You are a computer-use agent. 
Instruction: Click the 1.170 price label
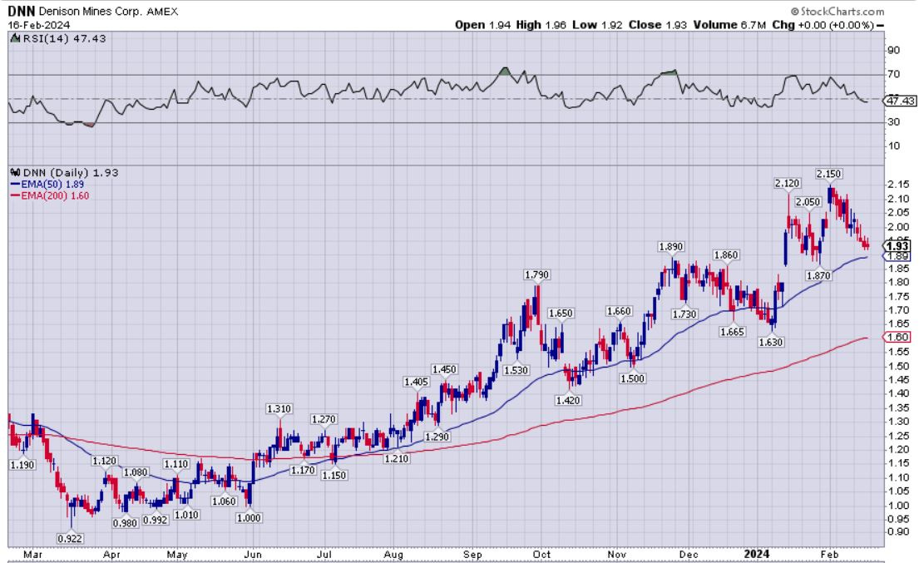[303, 470]
